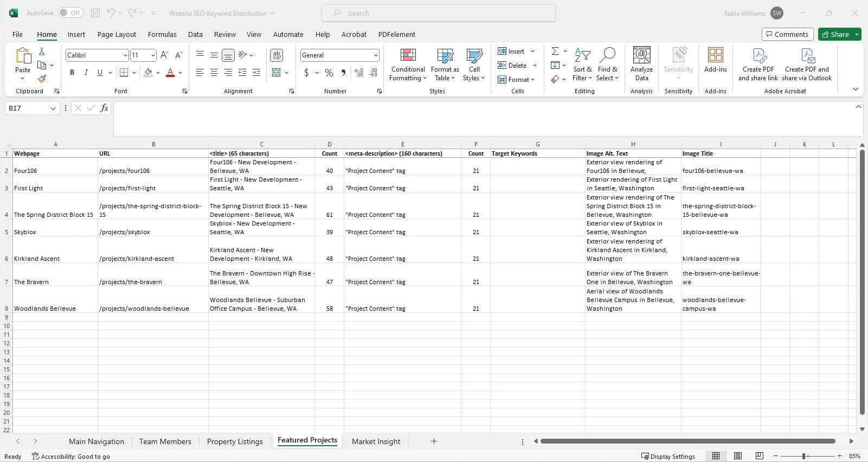
Task: Open the Format cells dropdown
Action: click(x=516, y=80)
